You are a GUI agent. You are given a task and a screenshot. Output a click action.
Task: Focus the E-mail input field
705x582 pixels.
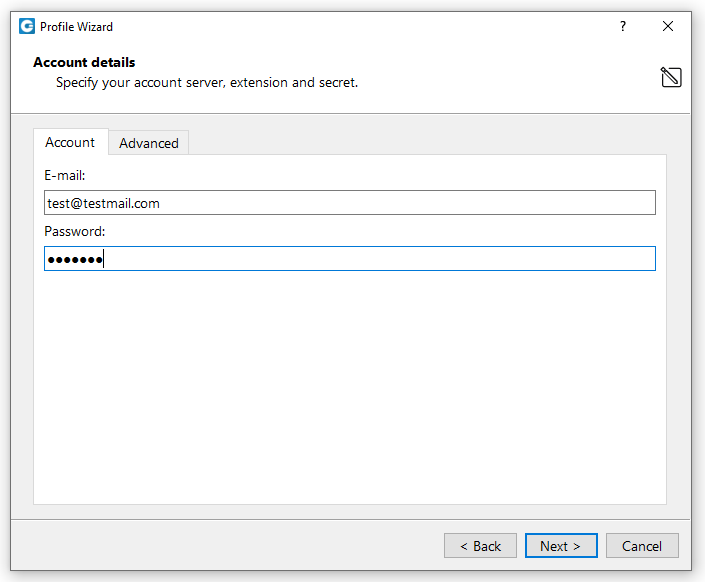[x=349, y=203]
